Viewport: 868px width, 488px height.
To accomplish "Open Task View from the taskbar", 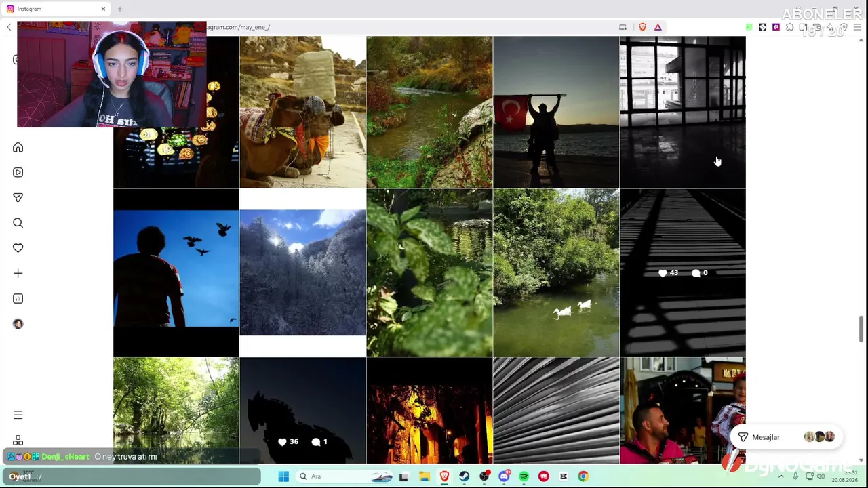I will coord(403,476).
